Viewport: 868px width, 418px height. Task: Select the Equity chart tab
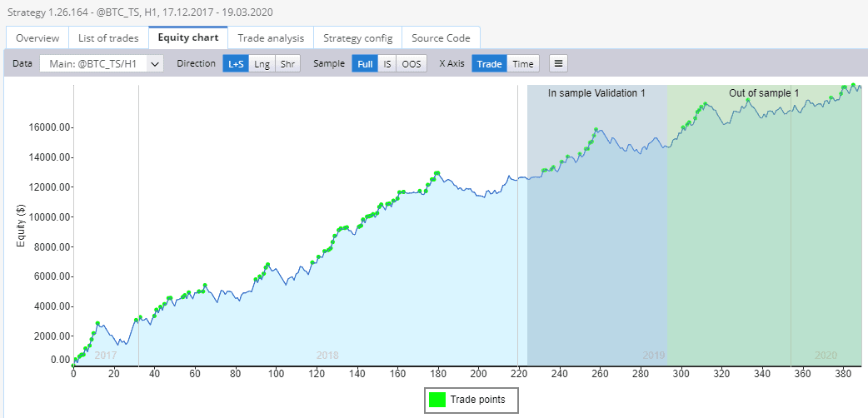pos(188,37)
